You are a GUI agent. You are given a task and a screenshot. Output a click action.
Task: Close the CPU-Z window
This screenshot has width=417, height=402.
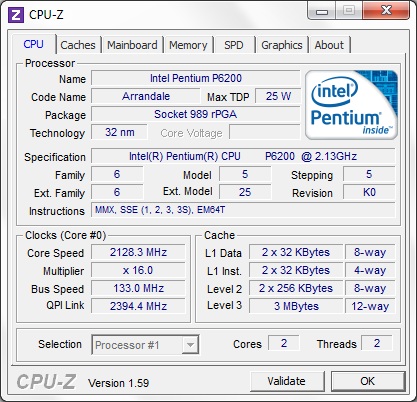pyautogui.click(x=386, y=11)
